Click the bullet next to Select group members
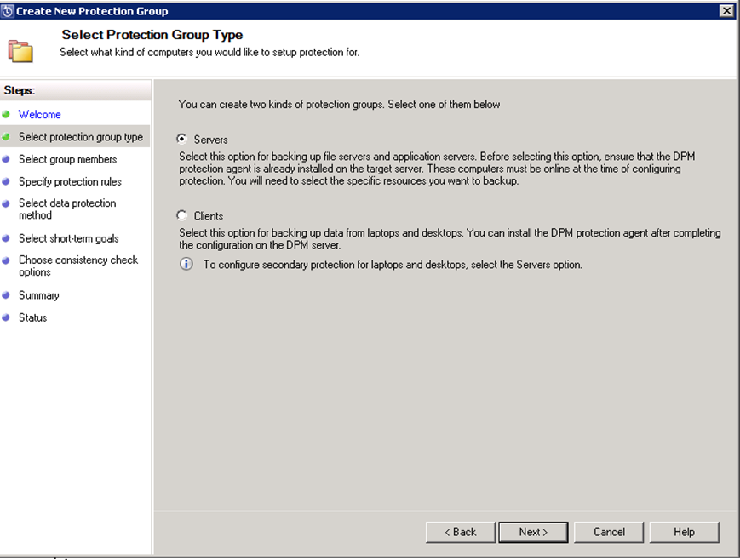 [6, 159]
